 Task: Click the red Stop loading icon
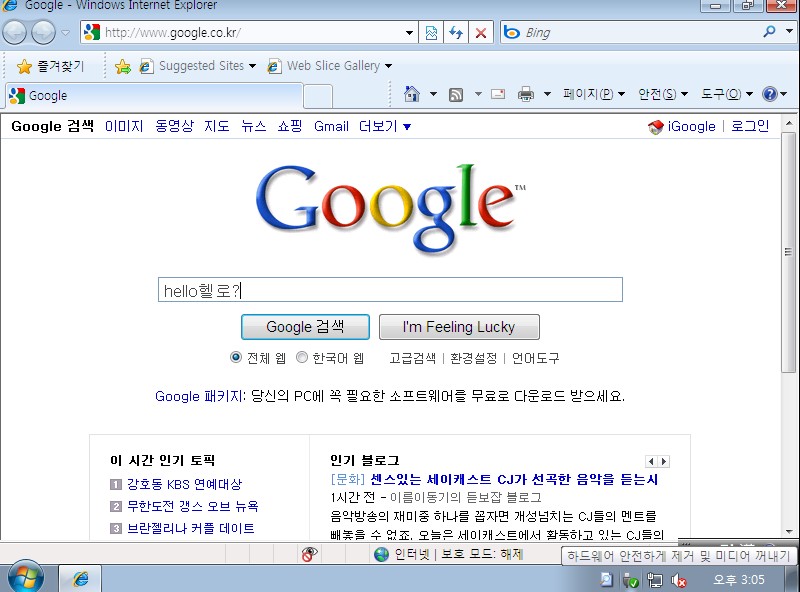(x=481, y=33)
